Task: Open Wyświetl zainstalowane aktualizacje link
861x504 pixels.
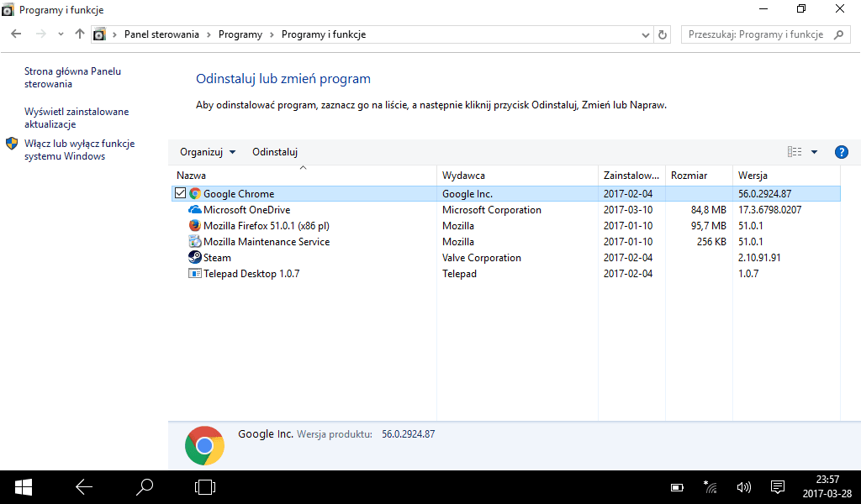Action: pyautogui.click(x=77, y=118)
